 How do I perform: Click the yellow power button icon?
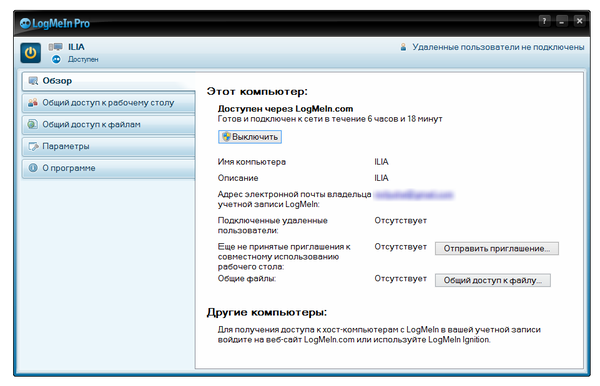[x=31, y=53]
